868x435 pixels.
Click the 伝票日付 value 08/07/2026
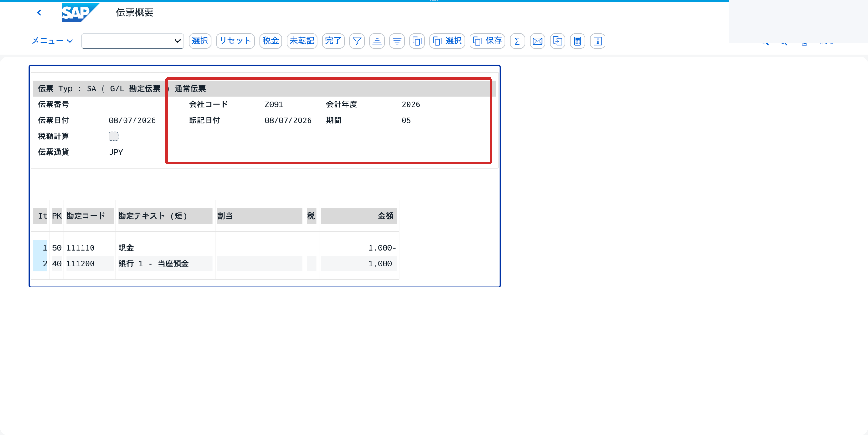[x=132, y=120]
